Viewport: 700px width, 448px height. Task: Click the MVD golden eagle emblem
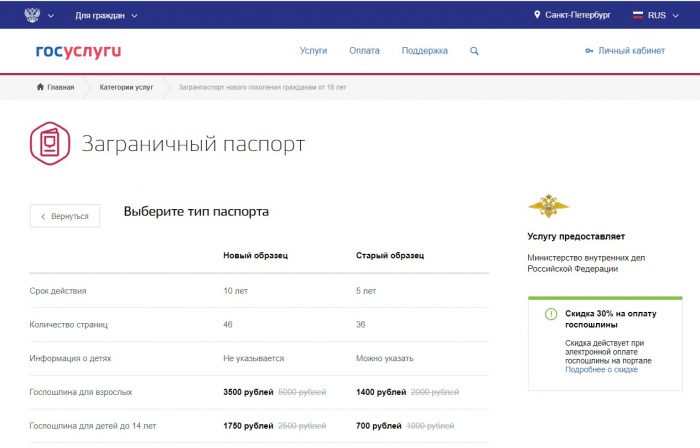(548, 206)
